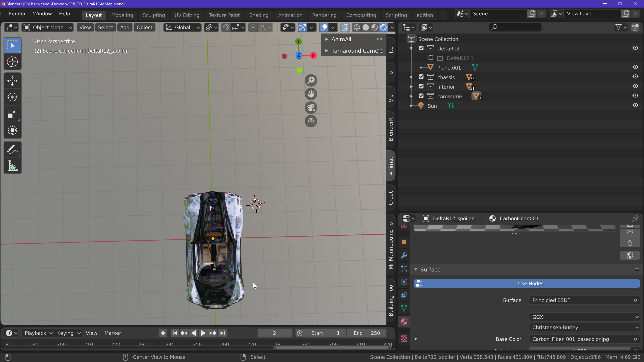
Task: Activate the Annotate pencil tool
Action: coord(12,149)
